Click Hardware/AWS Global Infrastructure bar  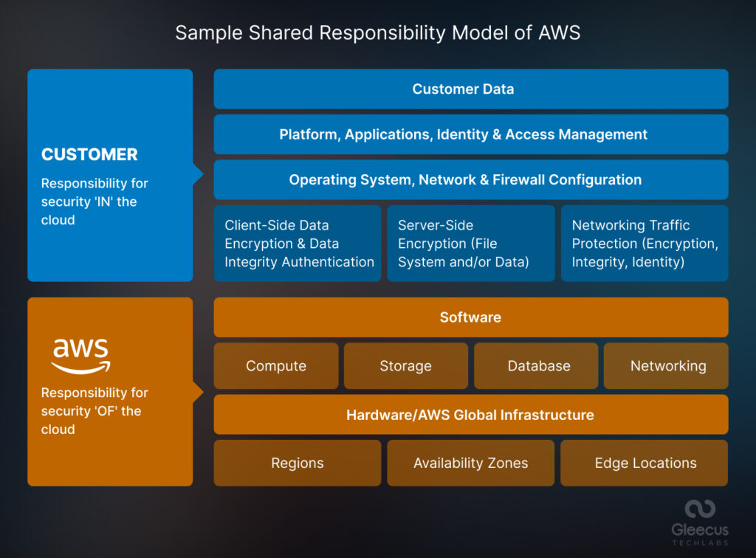click(470, 414)
